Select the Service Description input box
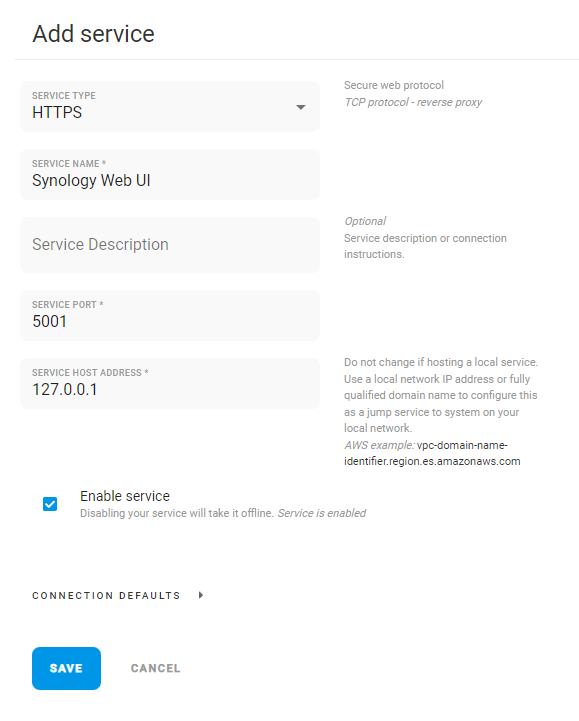Screen dimensions: 579x721 click(x=170, y=245)
